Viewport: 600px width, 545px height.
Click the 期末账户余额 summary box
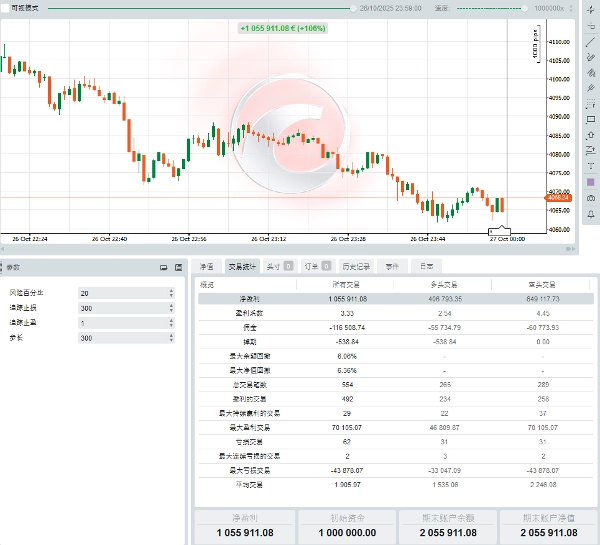coord(448,527)
